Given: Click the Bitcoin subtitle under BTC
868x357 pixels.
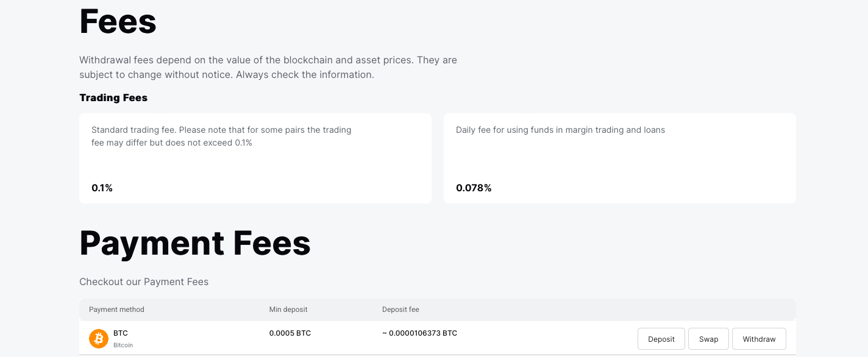Looking at the screenshot, I should coord(123,345).
